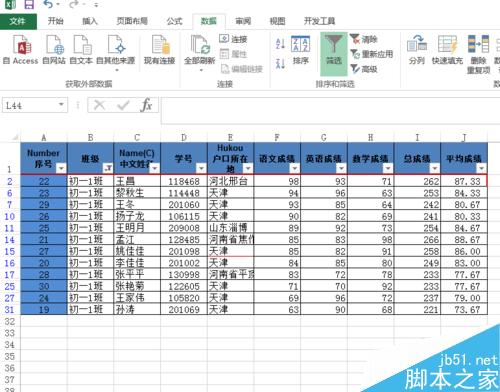Undo the last action

point(48,4)
